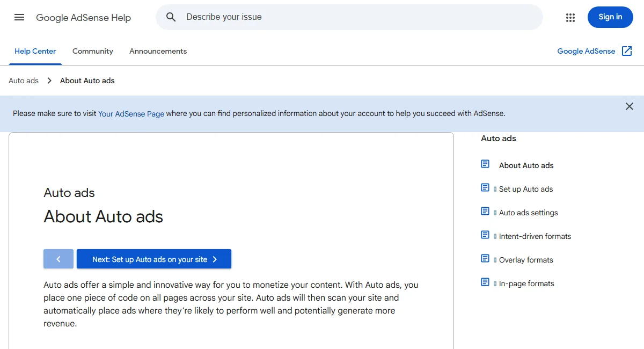Click the About Auto ads page heading
644x349 pixels.
click(x=103, y=216)
